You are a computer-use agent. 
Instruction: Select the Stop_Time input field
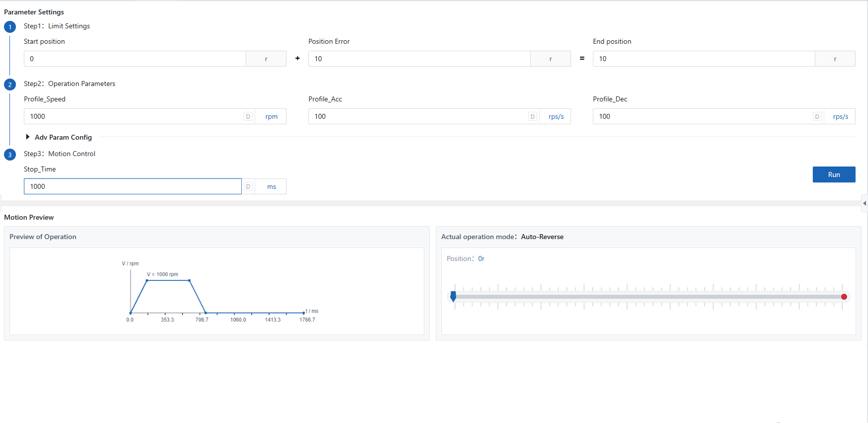click(132, 186)
